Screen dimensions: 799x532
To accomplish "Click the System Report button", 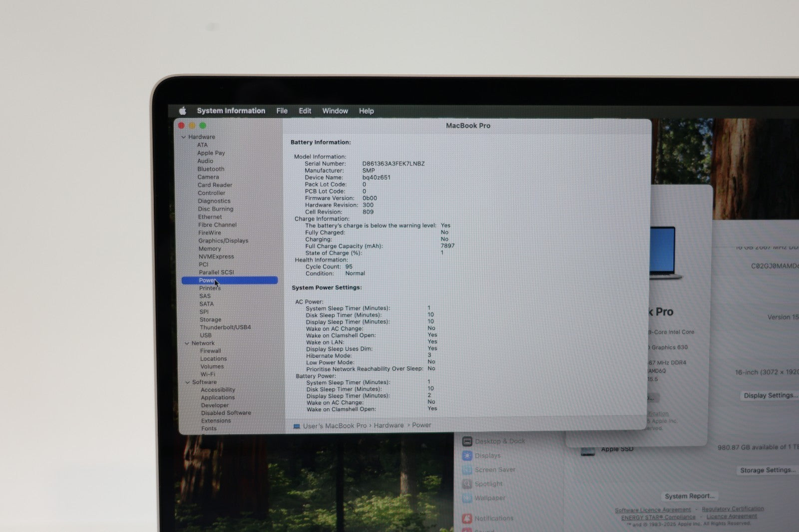I will [x=690, y=496].
